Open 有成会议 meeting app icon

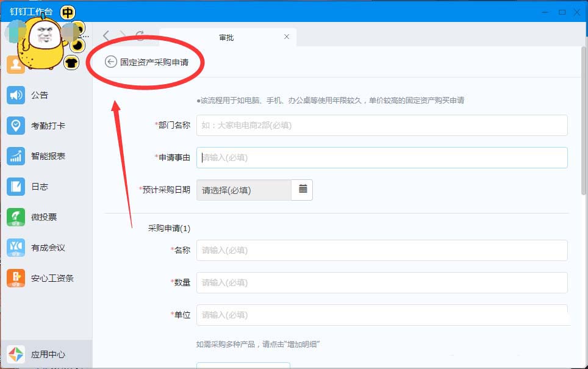pyautogui.click(x=16, y=248)
